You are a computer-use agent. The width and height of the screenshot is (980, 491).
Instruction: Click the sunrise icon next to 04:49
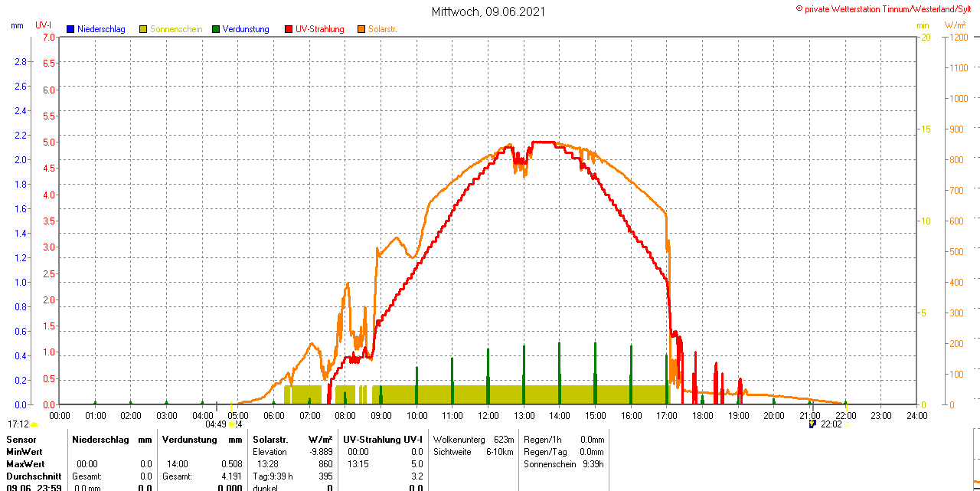click(x=232, y=424)
